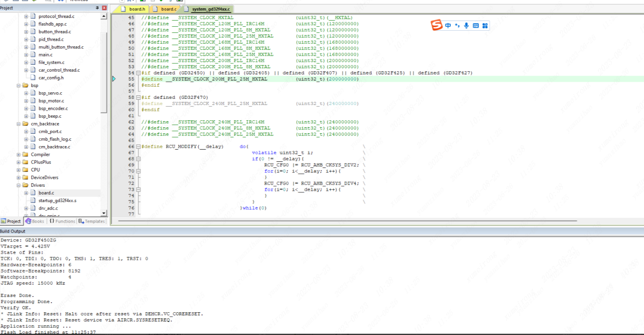Select the system_gd32f4xx.c editor tab
The width and height of the screenshot is (644, 335).
(207, 9)
